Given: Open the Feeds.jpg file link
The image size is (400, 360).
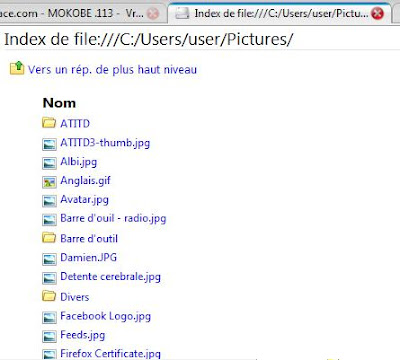Looking at the screenshot, I should coord(82,335).
